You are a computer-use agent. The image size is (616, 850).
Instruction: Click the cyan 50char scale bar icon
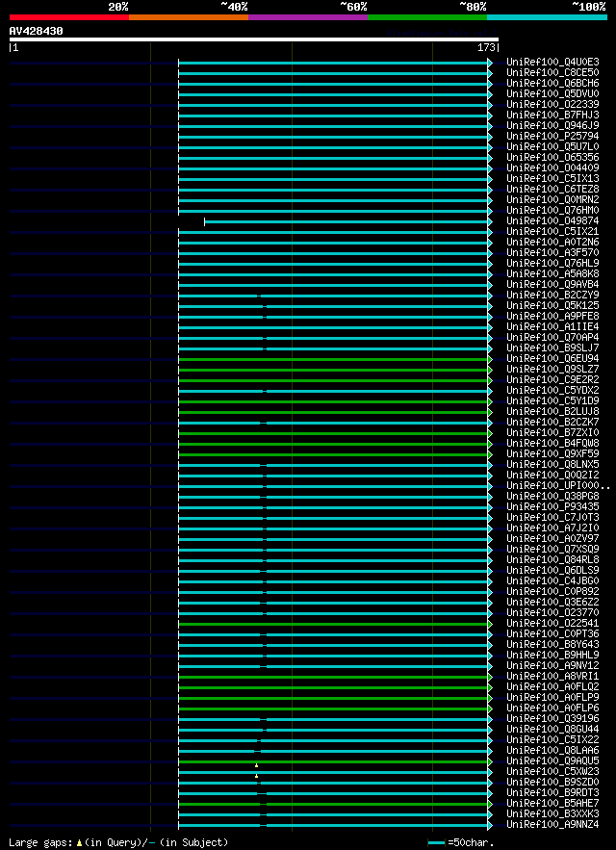437,843
